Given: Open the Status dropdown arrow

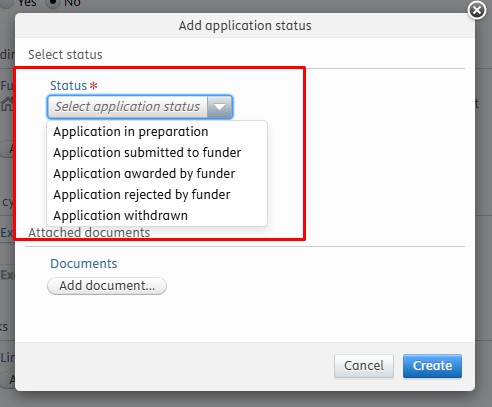Looking at the screenshot, I should click(220, 107).
